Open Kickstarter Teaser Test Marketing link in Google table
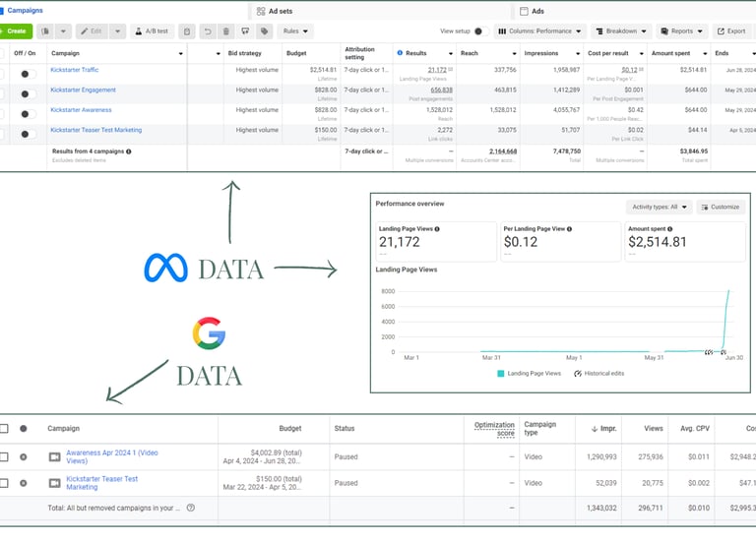The width and height of the screenshot is (756, 541). pyautogui.click(x=101, y=483)
